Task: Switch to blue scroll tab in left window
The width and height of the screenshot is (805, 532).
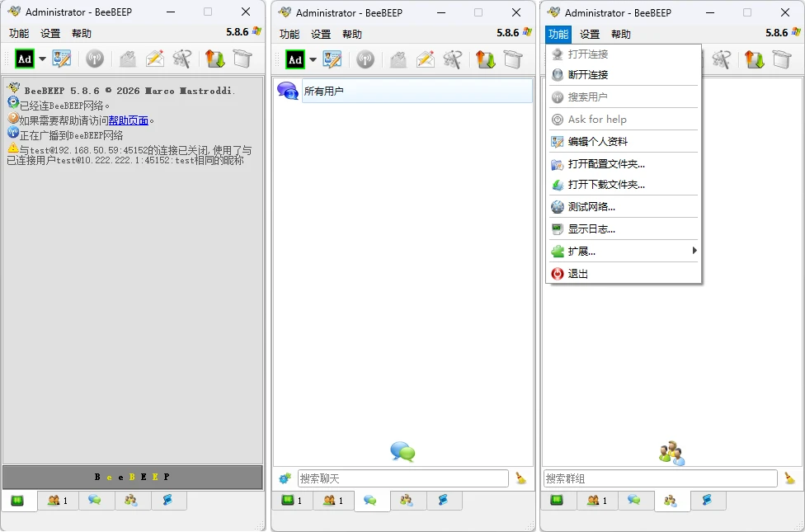Action: 168,500
